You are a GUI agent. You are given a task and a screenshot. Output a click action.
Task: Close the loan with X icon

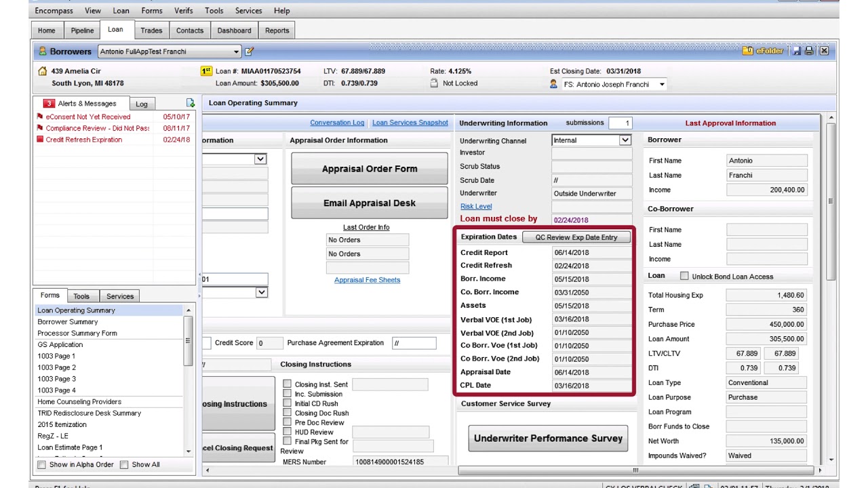pos(824,51)
